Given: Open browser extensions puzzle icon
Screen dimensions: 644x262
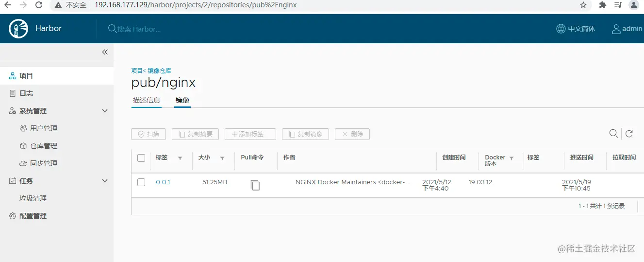Looking at the screenshot, I should coord(603,5).
